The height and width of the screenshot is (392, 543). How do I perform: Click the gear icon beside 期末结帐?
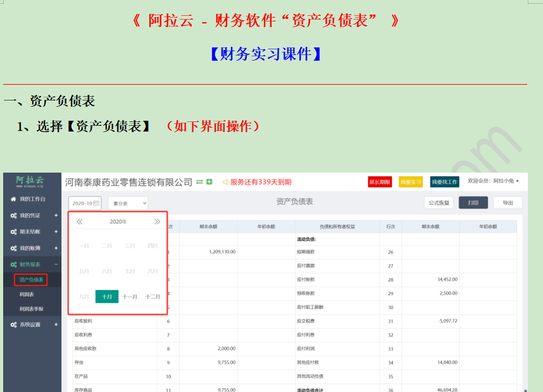coord(13,232)
